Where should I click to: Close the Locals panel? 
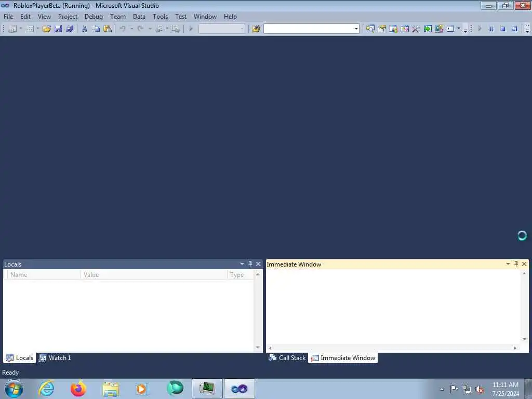[258, 264]
